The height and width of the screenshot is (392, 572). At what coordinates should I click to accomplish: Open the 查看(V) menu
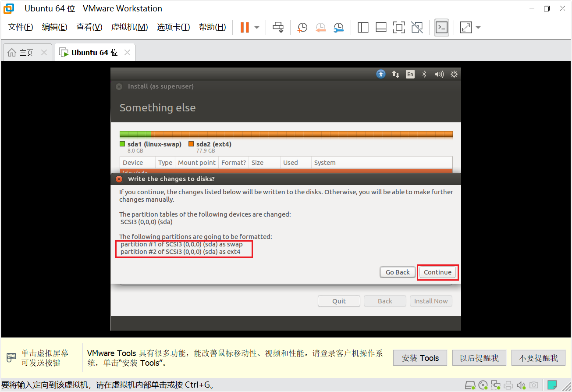click(x=89, y=27)
